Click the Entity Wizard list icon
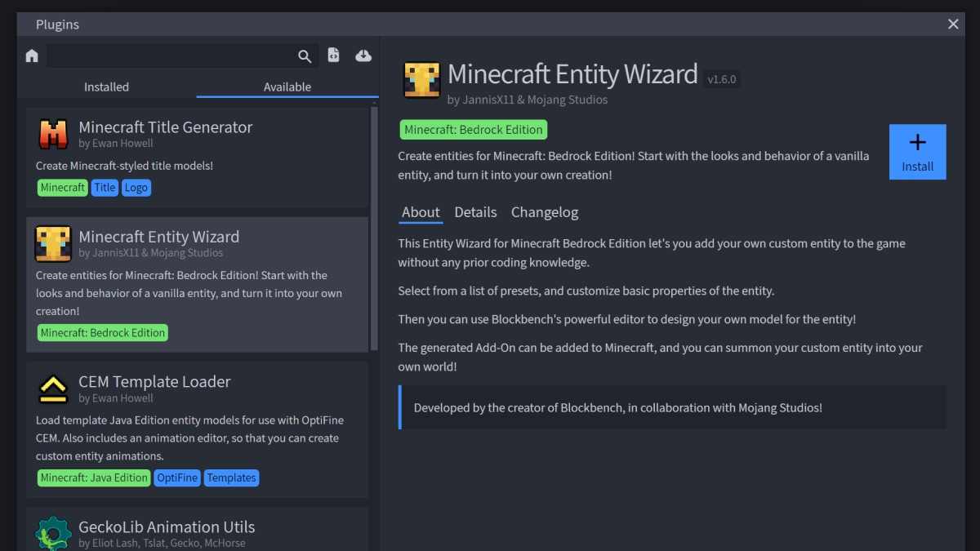980x551 pixels. (x=53, y=243)
